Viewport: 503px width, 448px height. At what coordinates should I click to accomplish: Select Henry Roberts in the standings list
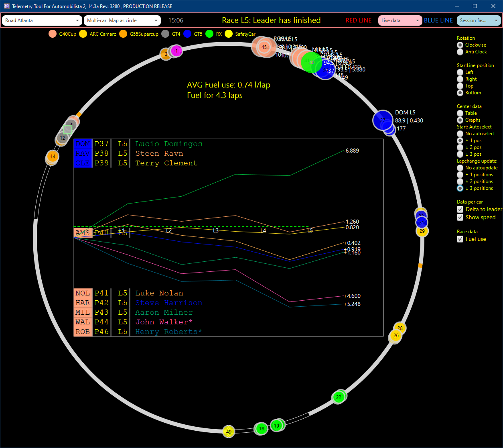point(168,332)
